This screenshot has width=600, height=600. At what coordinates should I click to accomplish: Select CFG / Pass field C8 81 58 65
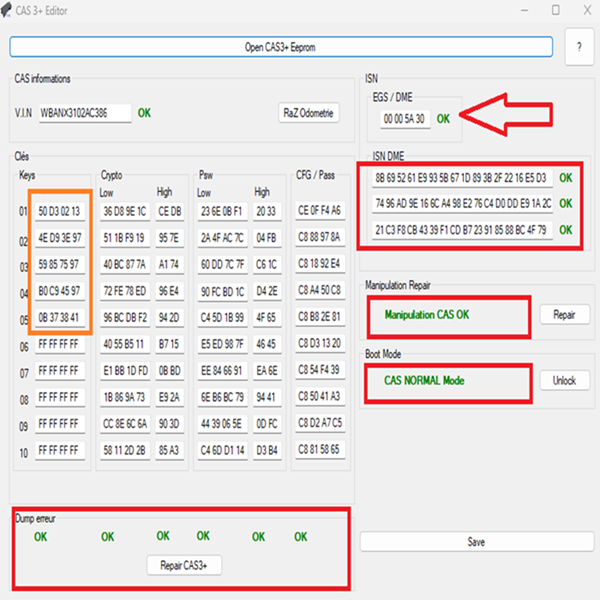click(320, 450)
